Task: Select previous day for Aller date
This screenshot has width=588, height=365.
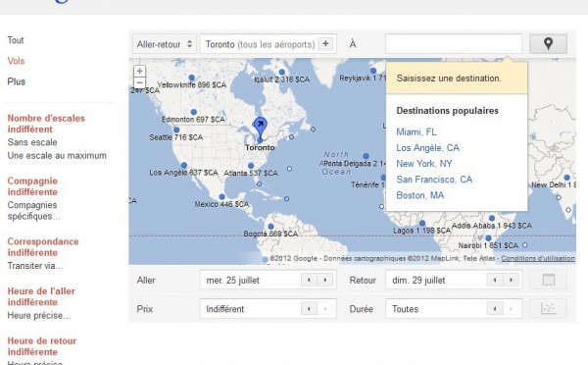Action: pyautogui.click(x=309, y=280)
